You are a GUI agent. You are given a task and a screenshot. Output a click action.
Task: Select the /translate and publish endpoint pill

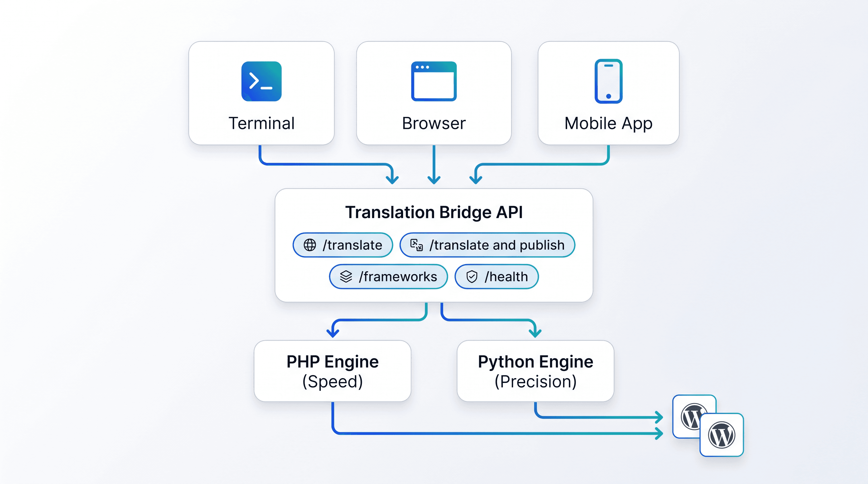[x=487, y=245]
